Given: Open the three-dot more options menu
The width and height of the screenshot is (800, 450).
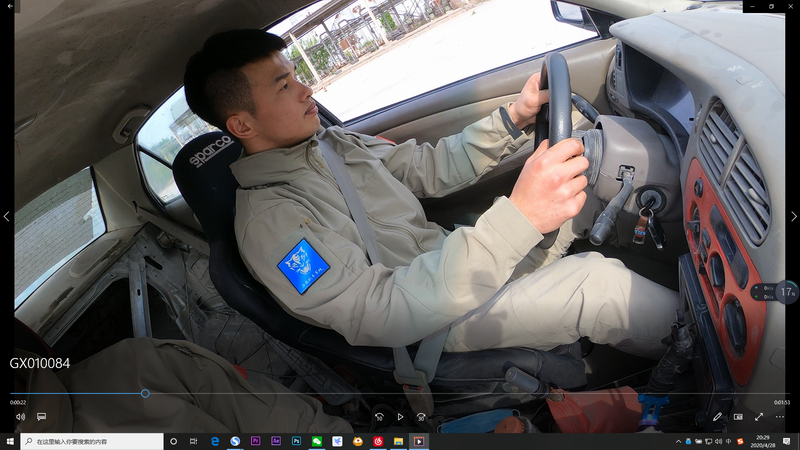Looking at the screenshot, I should click(x=780, y=417).
